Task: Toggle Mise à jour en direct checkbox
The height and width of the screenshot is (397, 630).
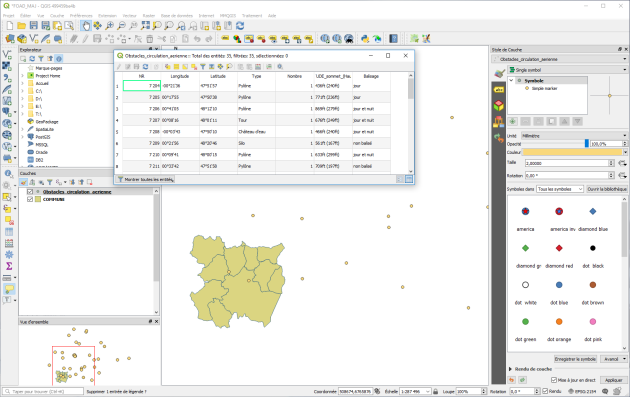Action: pos(554,380)
